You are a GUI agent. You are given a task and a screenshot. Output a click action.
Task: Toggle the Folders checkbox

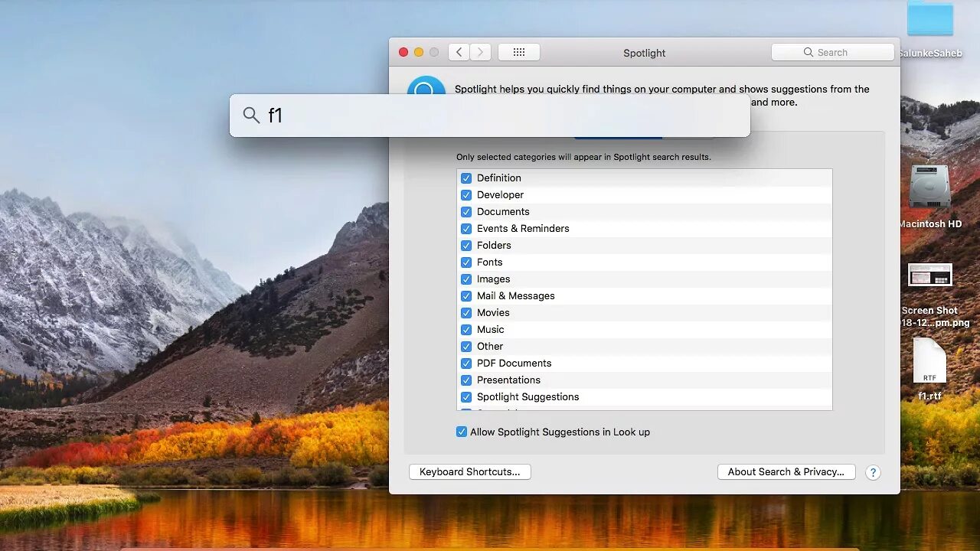[x=466, y=246]
